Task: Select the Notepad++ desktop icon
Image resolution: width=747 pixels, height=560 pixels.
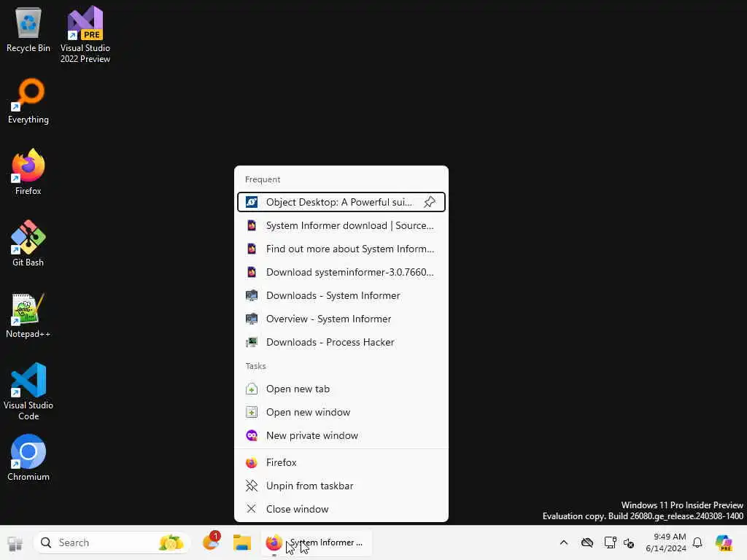Action: click(x=28, y=315)
